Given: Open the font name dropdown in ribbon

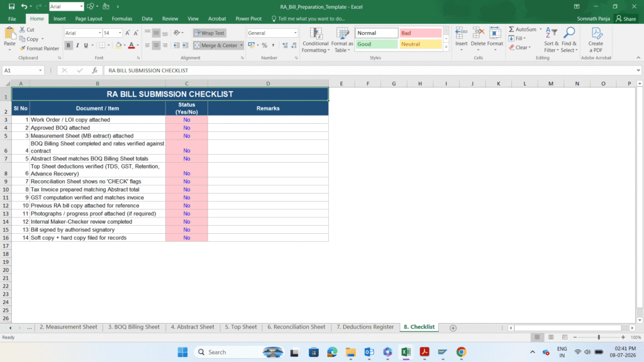Looking at the screenshot, I should click(x=99, y=33).
